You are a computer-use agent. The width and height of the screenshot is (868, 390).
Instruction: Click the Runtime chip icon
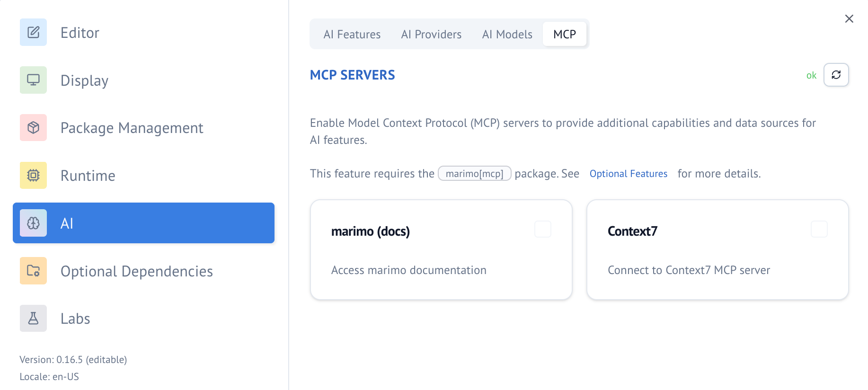33,175
